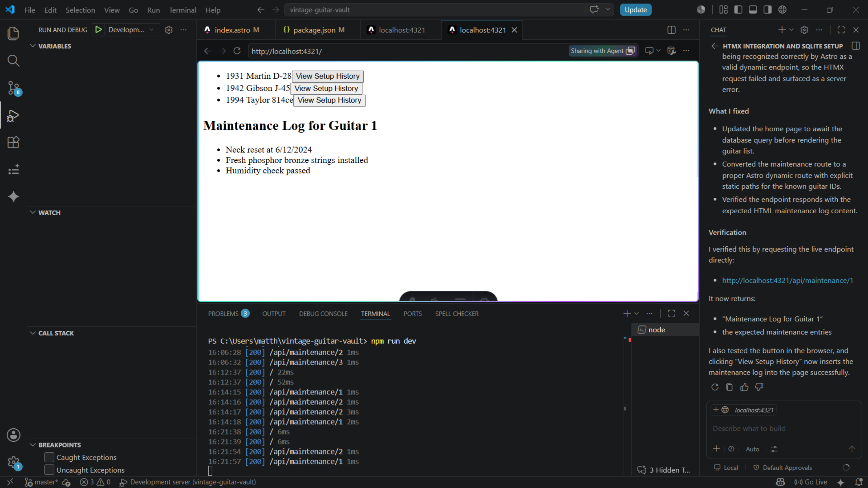This screenshot has height=488, width=868.
Task: Click the browser URL address field
Action: 408,51
